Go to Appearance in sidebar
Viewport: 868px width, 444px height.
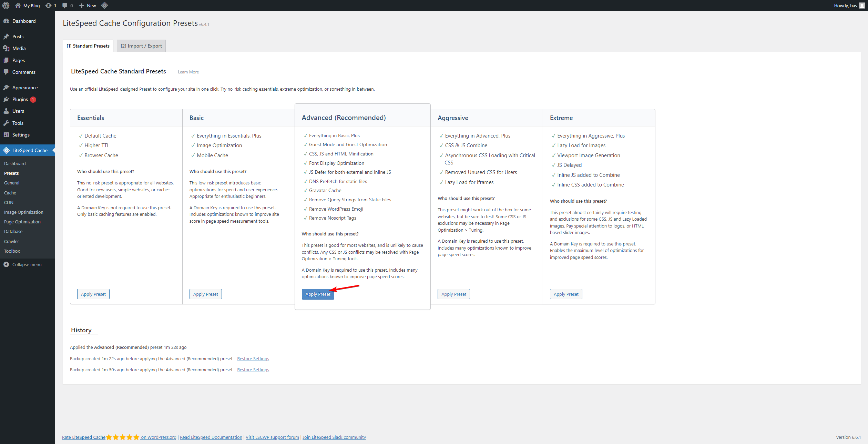coord(25,88)
